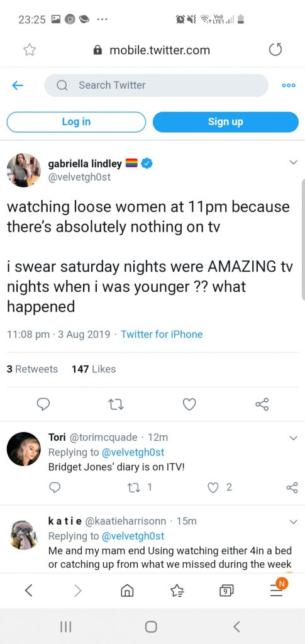Go to browser home page icon
Screen dimensions: 305x644
point(127,591)
